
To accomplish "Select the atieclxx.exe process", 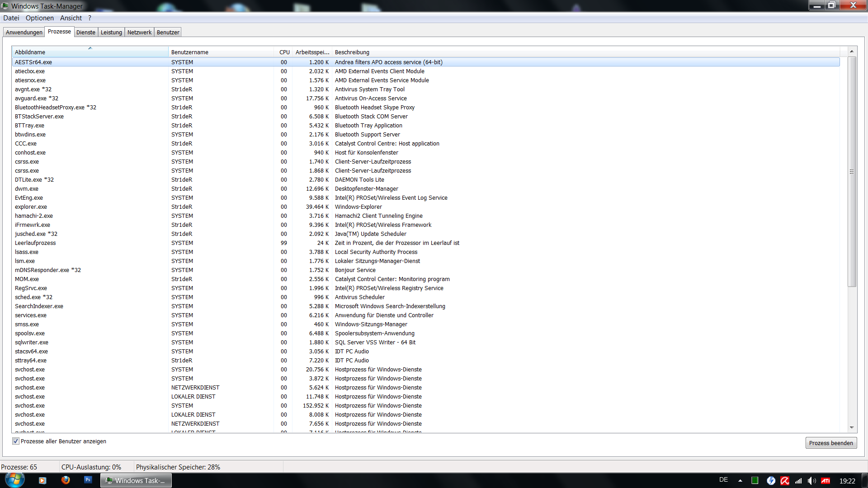I will point(426,71).
